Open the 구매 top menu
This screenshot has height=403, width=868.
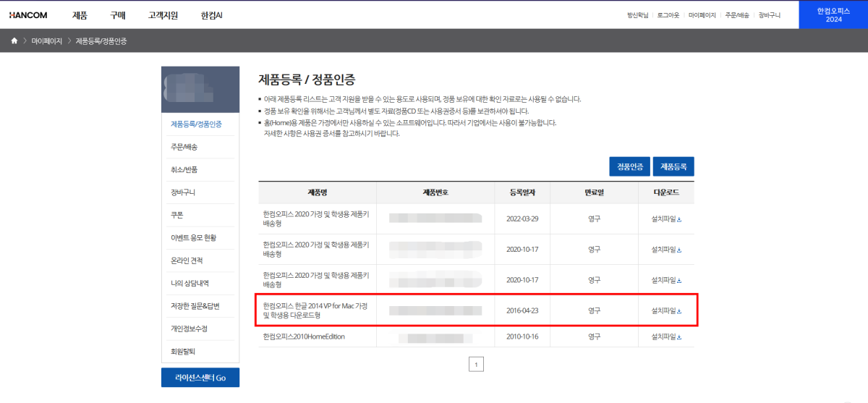[118, 14]
